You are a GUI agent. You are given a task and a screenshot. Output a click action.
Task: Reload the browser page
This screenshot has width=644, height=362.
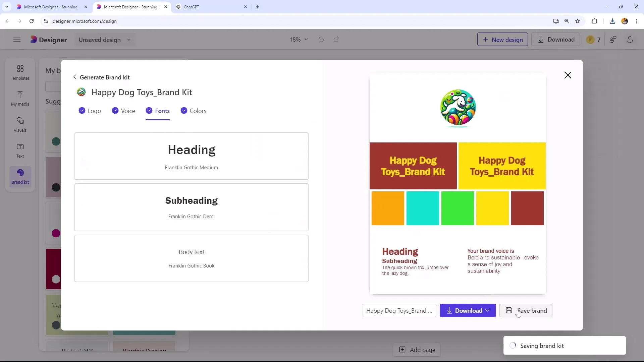32,21
